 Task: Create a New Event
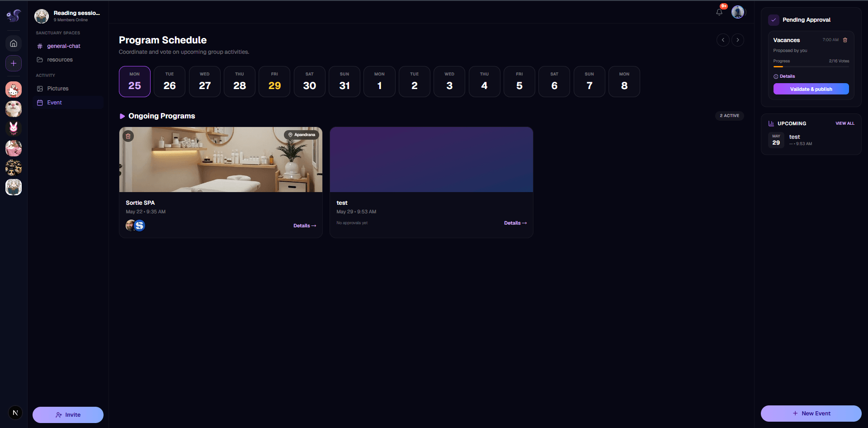[811, 414]
